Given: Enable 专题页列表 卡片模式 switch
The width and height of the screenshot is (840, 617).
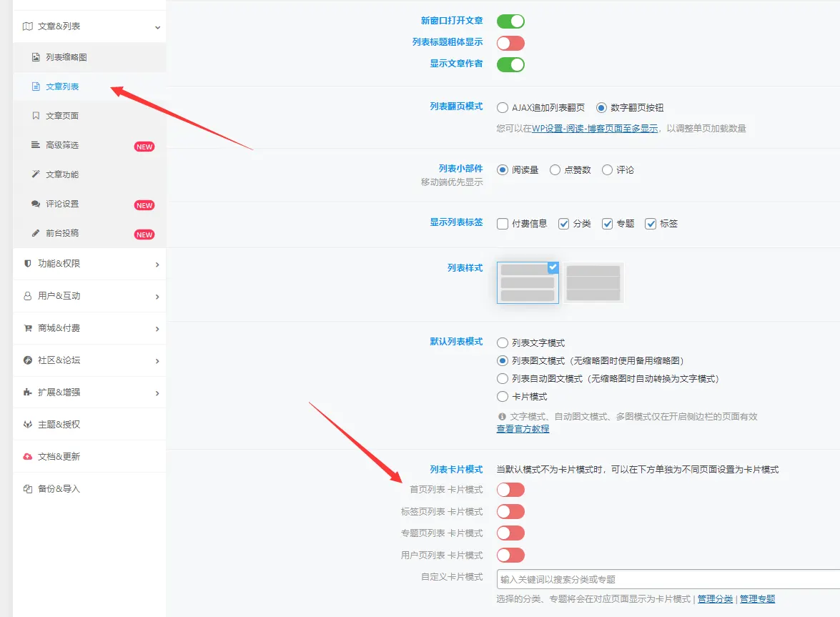Looking at the screenshot, I should (510, 533).
